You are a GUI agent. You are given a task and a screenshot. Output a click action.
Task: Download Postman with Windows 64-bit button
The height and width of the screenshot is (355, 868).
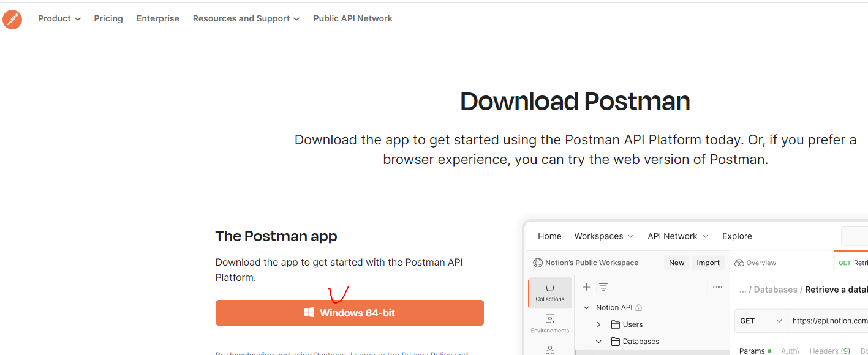pos(350,313)
